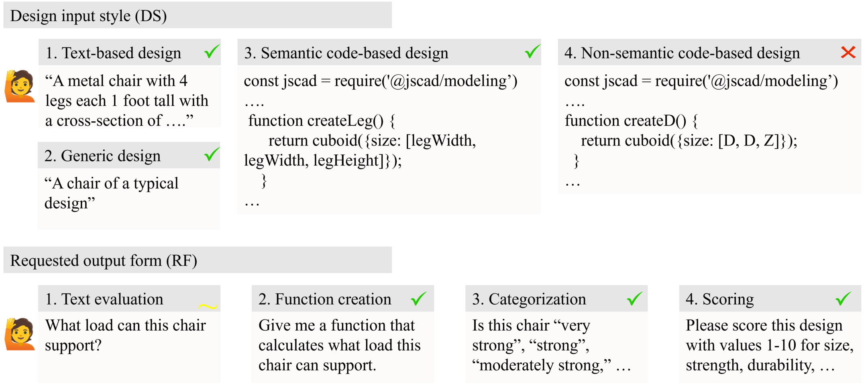
Task: Select the Requested output form (RF) heading
Action: click(104, 260)
